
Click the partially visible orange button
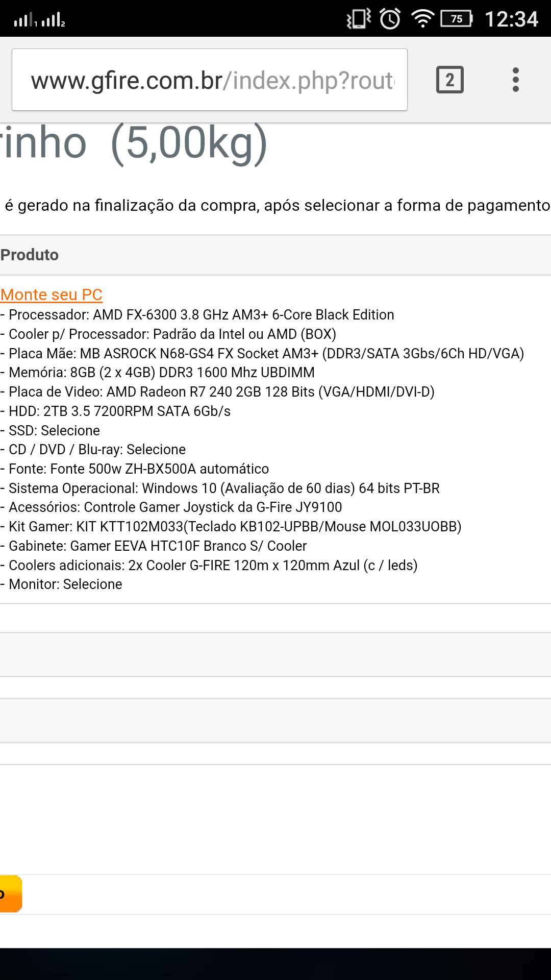tap(11, 894)
